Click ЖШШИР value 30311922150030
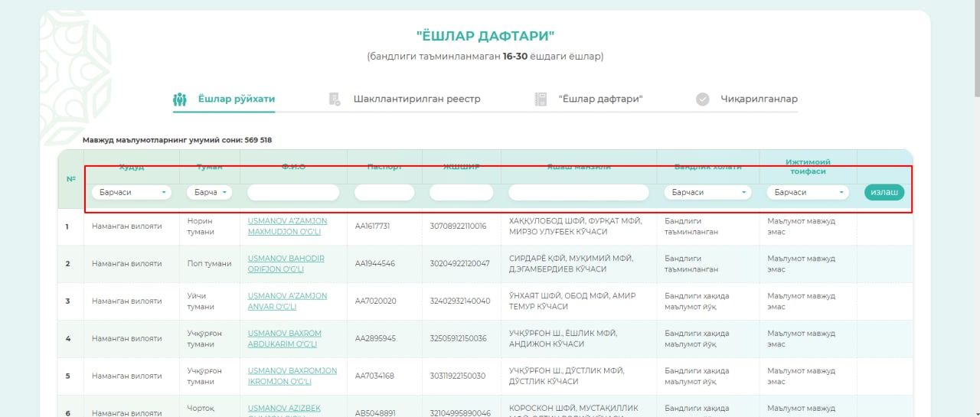The width and height of the screenshot is (980, 417). 458,376
